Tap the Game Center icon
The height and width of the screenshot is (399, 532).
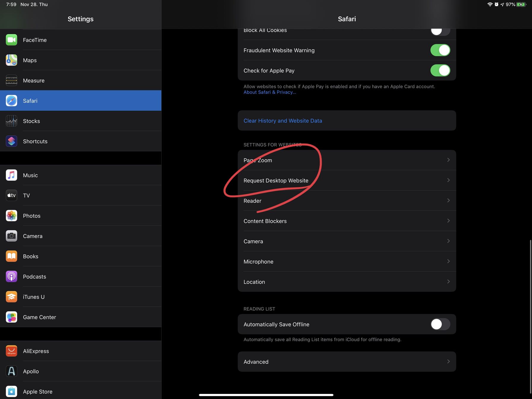pos(12,317)
